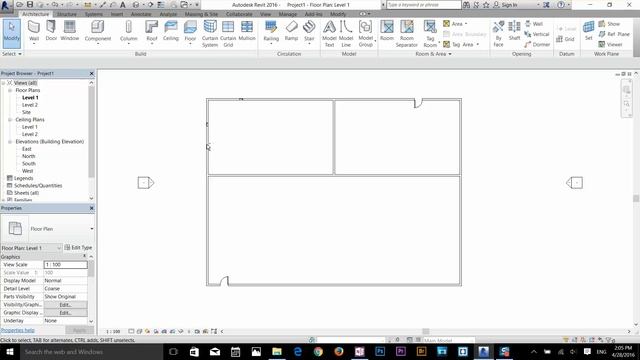Collapse the Ceiling Plans tree node
Screen dimensions: 640x360
(x=10, y=120)
